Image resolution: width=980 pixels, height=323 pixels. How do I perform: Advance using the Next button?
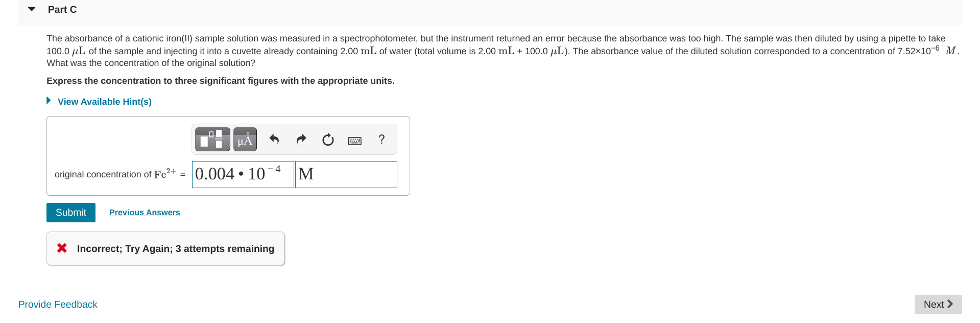point(938,304)
